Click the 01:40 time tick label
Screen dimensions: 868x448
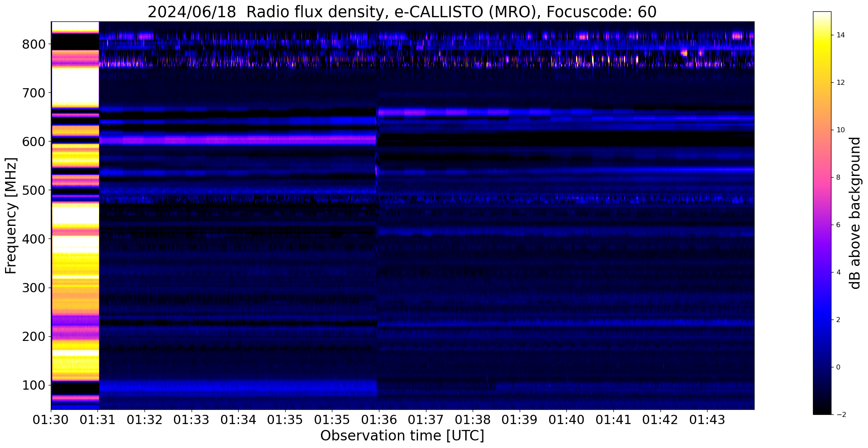tap(567, 420)
